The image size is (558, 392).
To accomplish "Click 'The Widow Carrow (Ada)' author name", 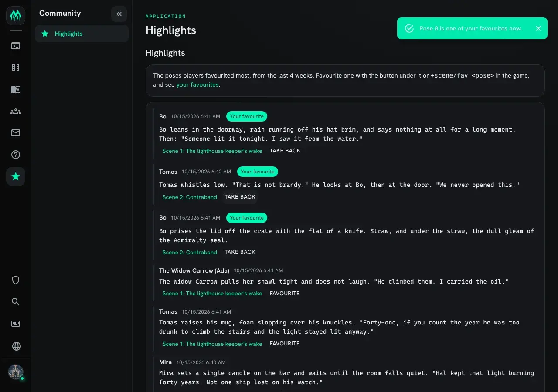I will click(194, 270).
